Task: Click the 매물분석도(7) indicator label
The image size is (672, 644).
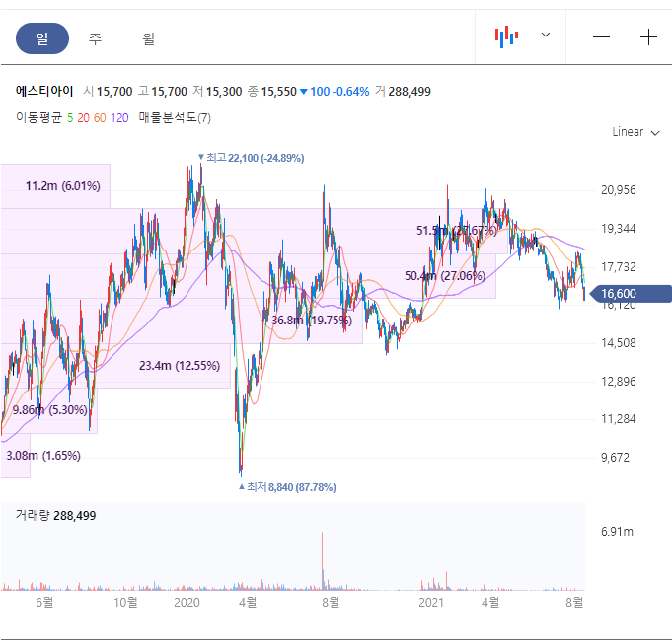Action: [175, 117]
